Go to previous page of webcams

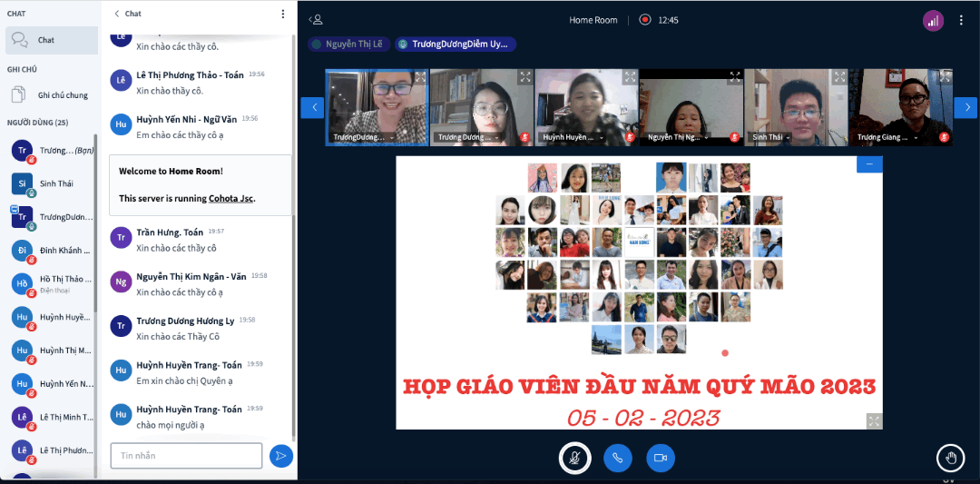click(312, 108)
